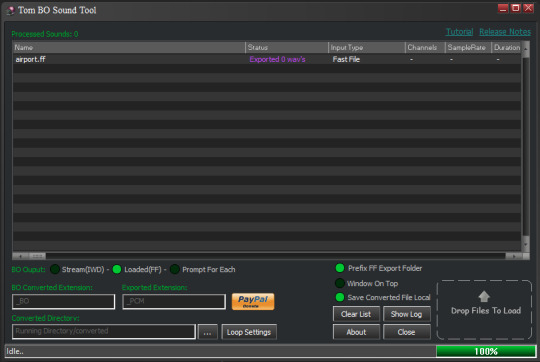Sort by the SampleRate column header
Screen dimensions: 540x362
[468, 48]
